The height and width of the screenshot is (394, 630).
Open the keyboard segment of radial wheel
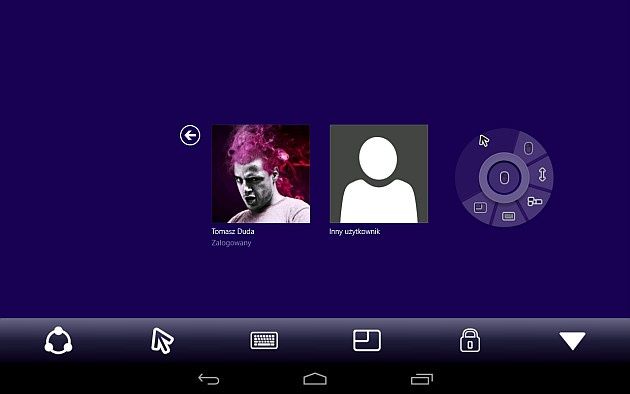point(508,216)
